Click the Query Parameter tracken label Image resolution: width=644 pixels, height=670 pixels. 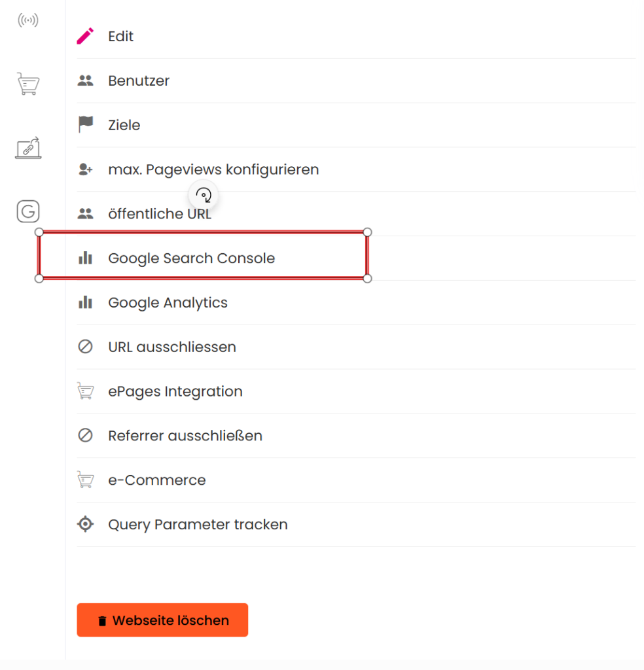[198, 525]
